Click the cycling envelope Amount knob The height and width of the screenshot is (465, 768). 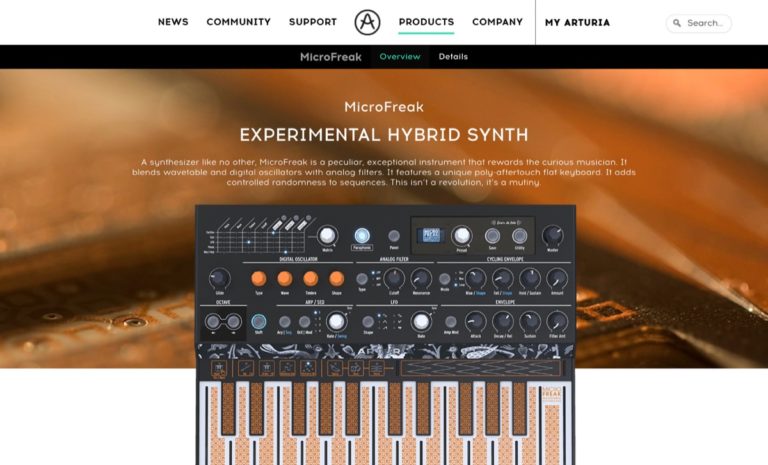(x=557, y=278)
